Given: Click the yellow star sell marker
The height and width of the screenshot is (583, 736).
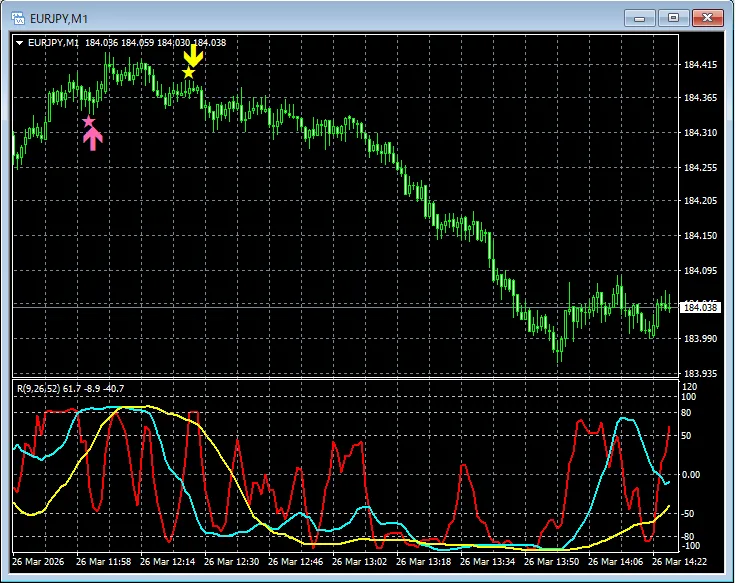Looking at the screenshot, I should click(x=189, y=73).
